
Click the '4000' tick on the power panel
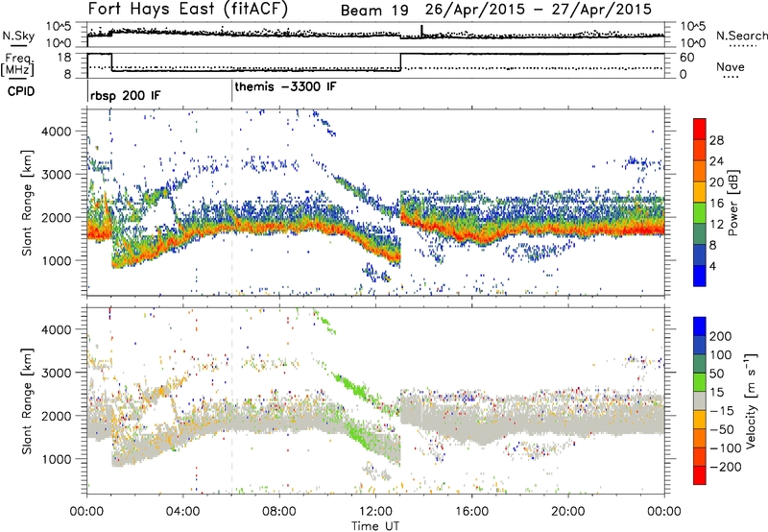pos(56,132)
